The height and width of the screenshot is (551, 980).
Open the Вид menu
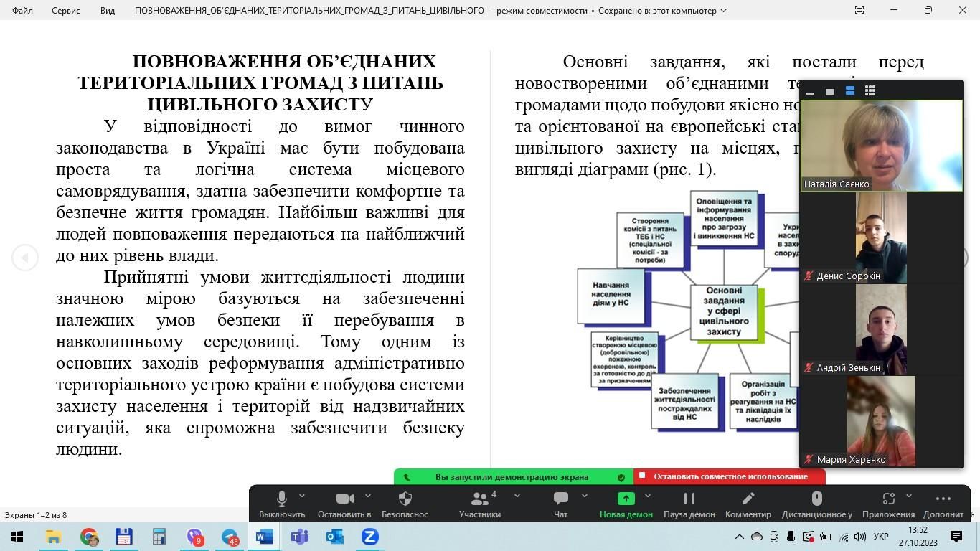[107, 10]
